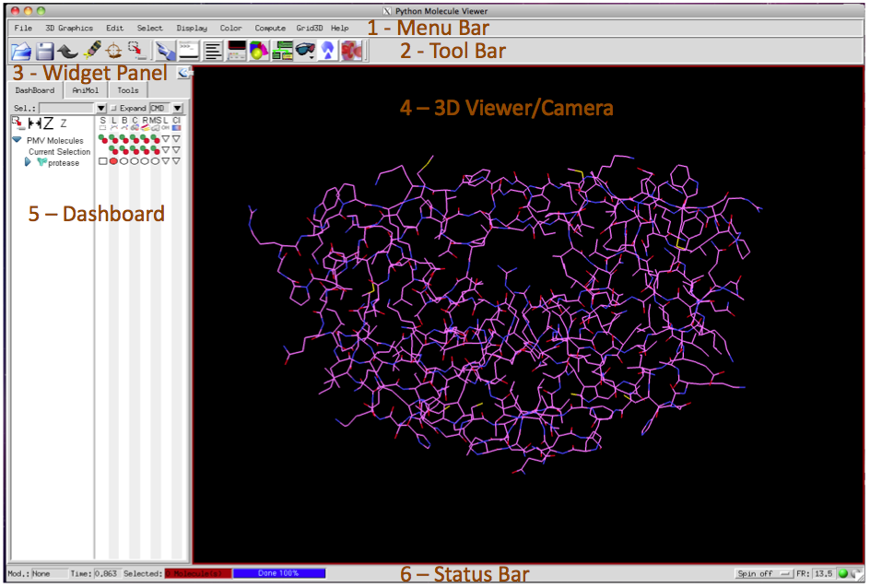
Task: Enable the Expand checkbox
Action: [113, 108]
